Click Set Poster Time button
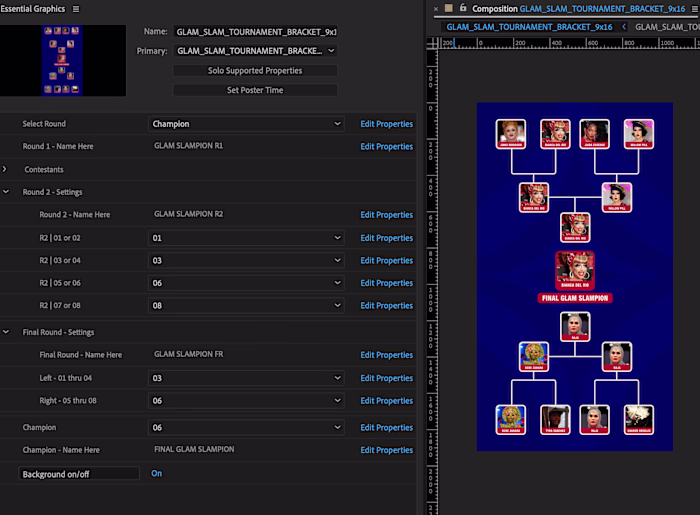Screen dimensions: 700x515 255,90
